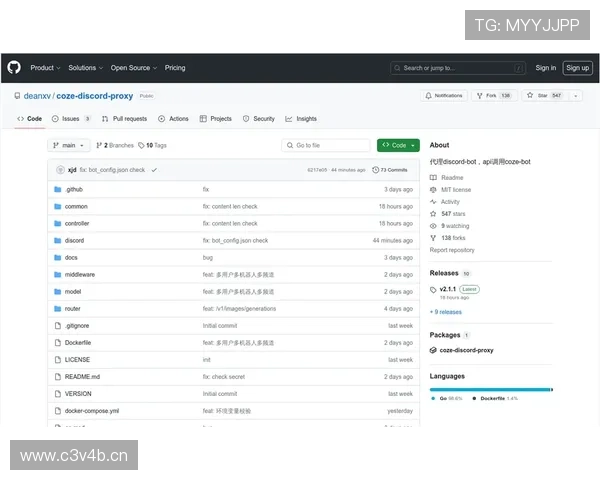The height and width of the screenshot is (480, 600).
Task: Open the Notifications bell button
Action: click(x=444, y=96)
